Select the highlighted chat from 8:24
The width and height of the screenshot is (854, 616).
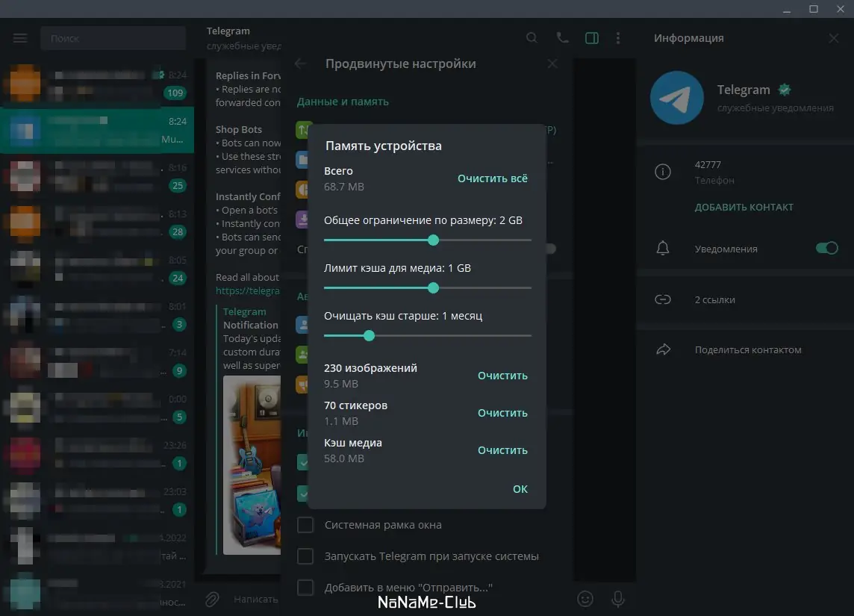coord(97,130)
